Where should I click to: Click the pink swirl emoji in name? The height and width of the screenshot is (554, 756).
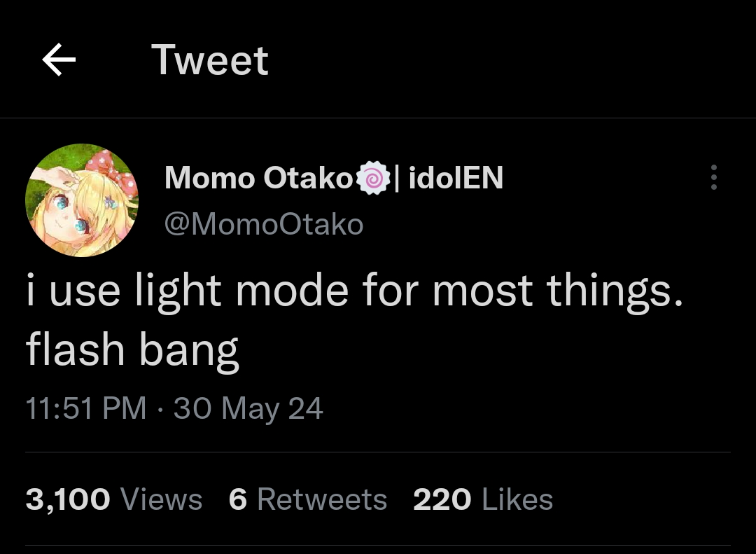[373, 179]
